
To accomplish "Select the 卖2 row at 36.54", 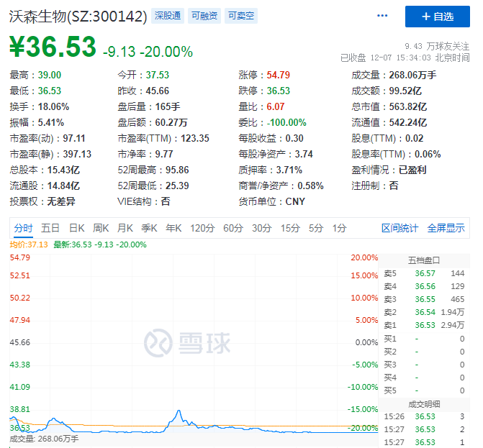I will click(424, 312).
